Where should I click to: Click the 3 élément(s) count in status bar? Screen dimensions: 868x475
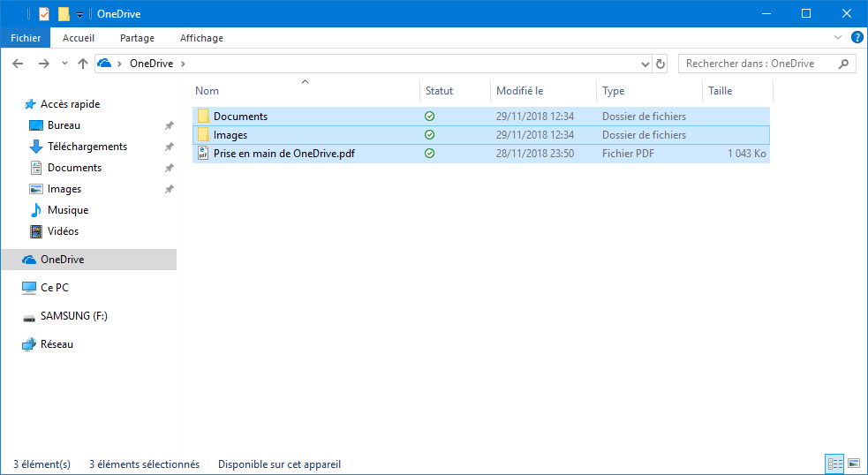coord(42,464)
